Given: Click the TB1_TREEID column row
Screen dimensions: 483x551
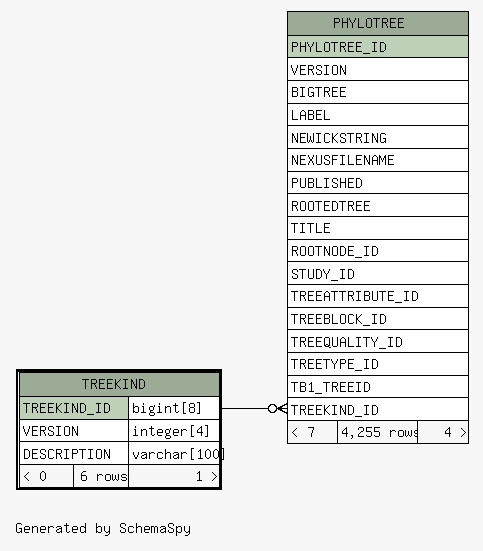Looking at the screenshot, I should (x=378, y=387).
